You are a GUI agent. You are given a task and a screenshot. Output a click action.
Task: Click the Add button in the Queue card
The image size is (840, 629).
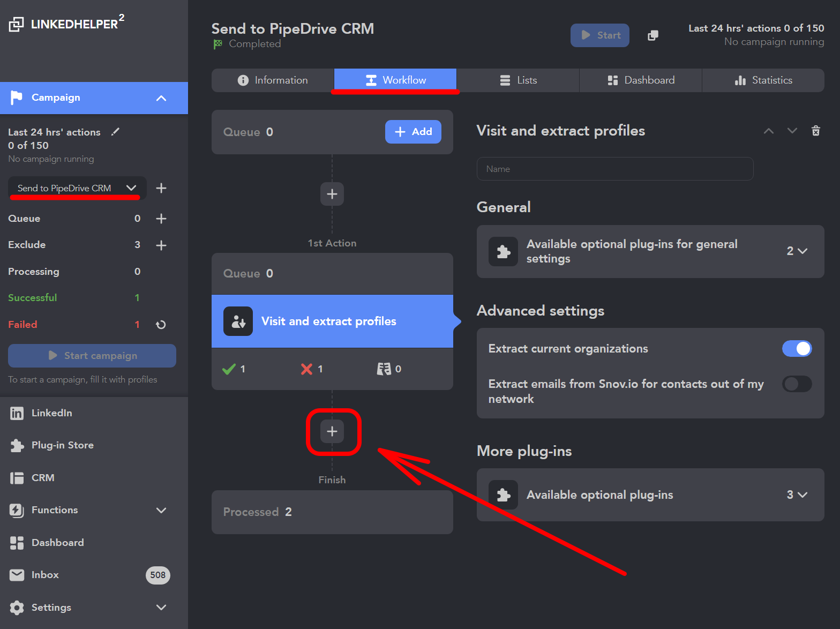pyautogui.click(x=413, y=132)
